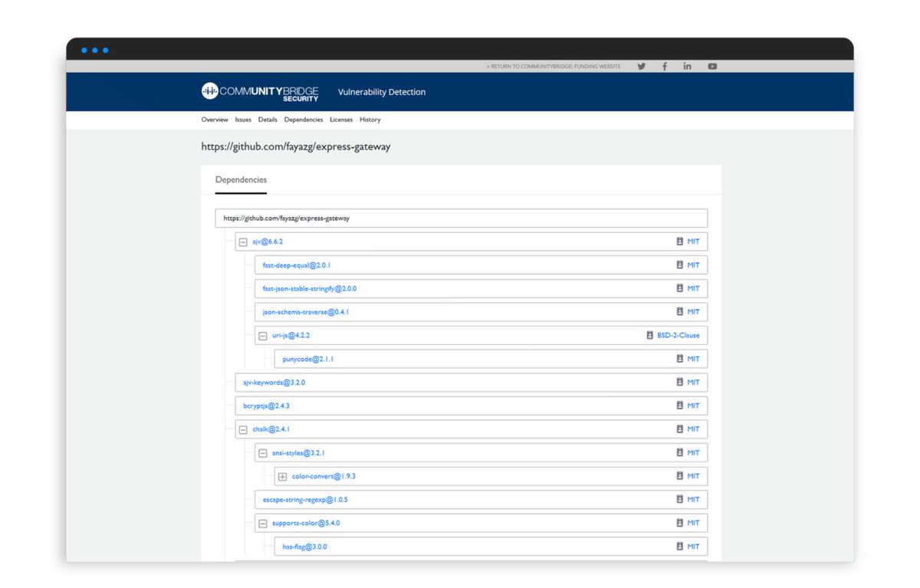Screen dimensions: 920x588
Task: Click the license icon in chalk@2.4.1 row
Action: tap(679, 429)
